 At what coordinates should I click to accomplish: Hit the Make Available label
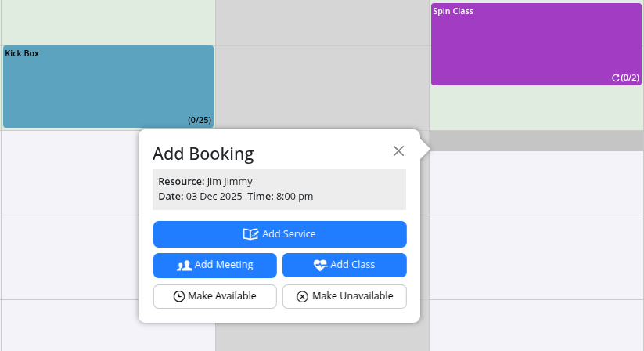click(x=221, y=296)
